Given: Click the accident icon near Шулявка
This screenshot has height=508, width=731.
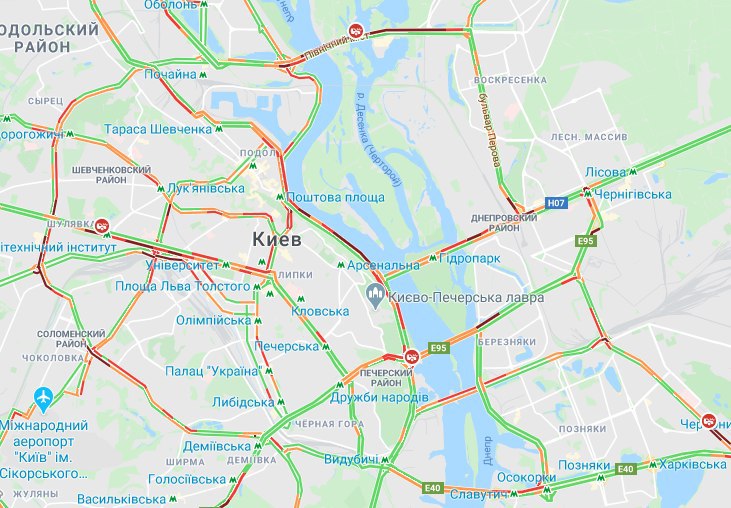Looking at the screenshot, I should 102,226.
